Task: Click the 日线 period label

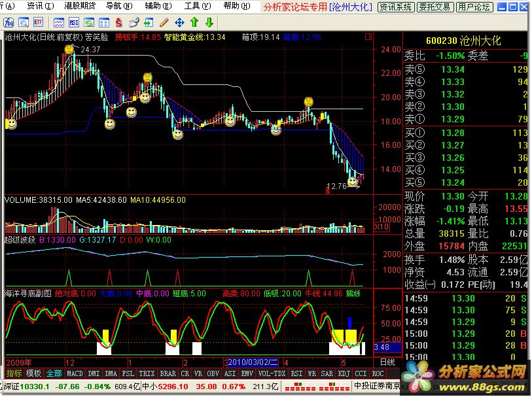Action: pos(387,362)
